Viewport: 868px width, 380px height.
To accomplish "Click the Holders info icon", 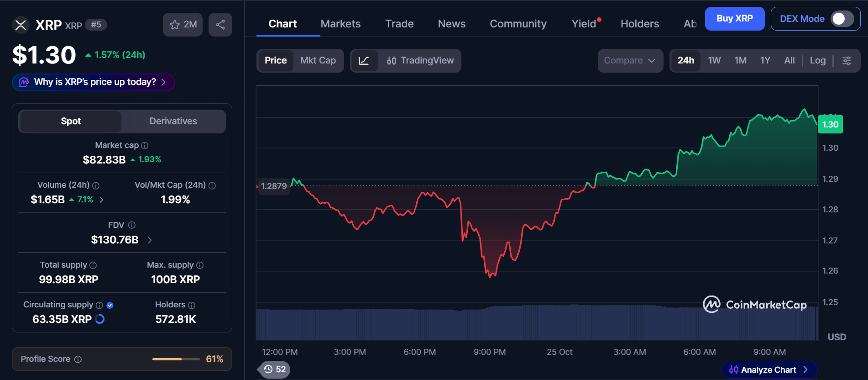I will click(192, 305).
